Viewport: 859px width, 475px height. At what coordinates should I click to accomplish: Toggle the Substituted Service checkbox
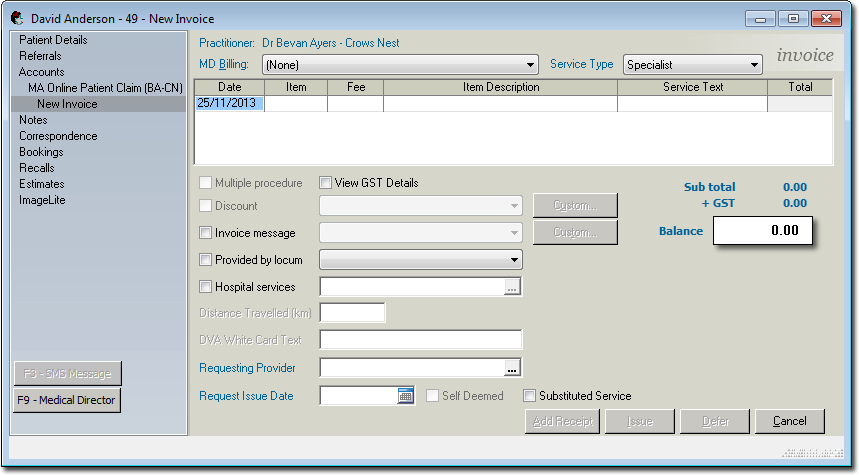point(530,396)
